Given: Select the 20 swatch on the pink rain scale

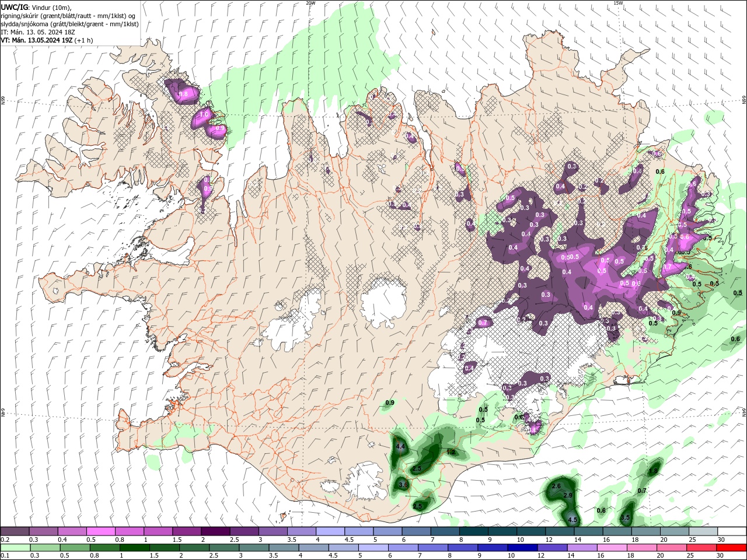Looking at the screenshot, I should (x=671, y=548).
